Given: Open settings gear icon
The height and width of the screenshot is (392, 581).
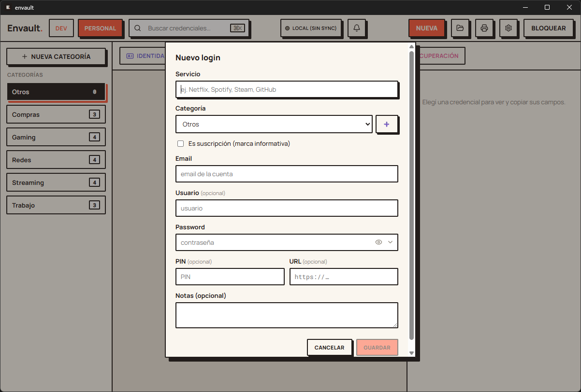Looking at the screenshot, I should [508, 28].
